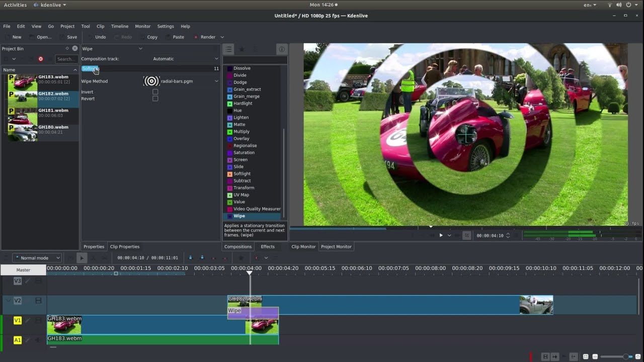The width and height of the screenshot is (644, 362).
Task: Sort bin by the Name column header
Action: tap(40, 70)
